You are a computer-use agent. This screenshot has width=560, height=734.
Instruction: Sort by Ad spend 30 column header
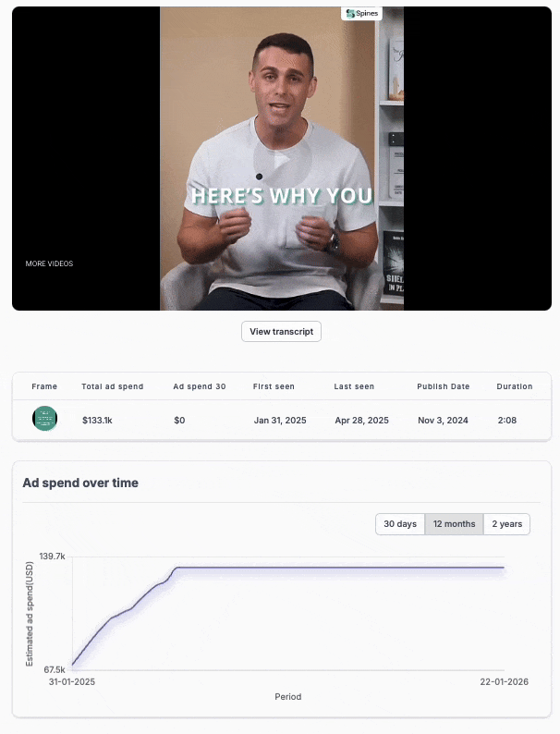coord(200,386)
